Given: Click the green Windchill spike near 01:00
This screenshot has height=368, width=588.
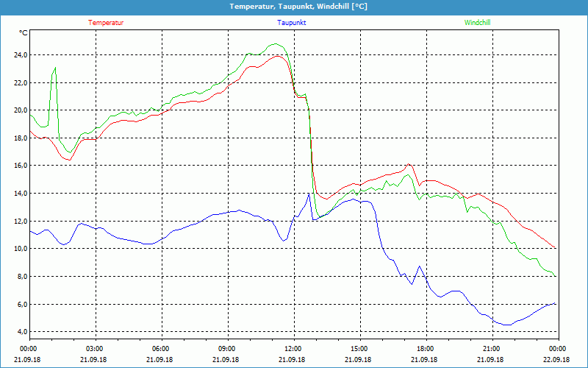Looking at the screenshot, I should [x=54, y=68].
